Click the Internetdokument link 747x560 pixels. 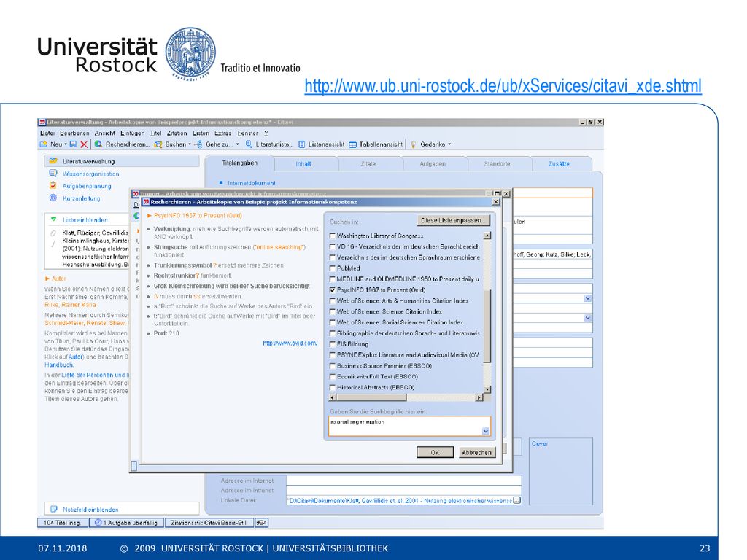point(251,183)
